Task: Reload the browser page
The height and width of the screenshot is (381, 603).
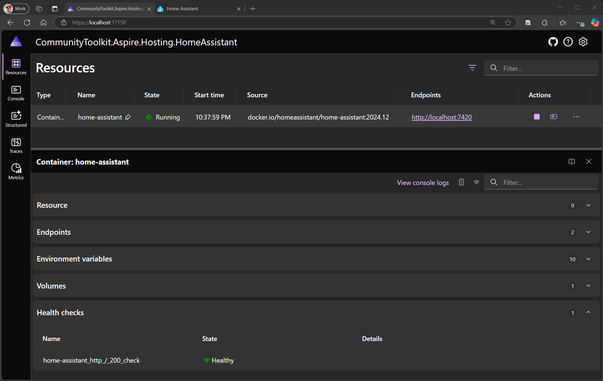Action: pos(27,23)
